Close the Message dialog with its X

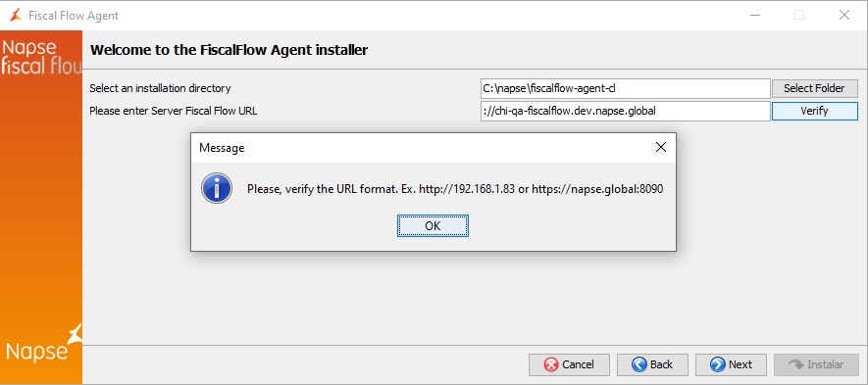(x=660, y=147)
